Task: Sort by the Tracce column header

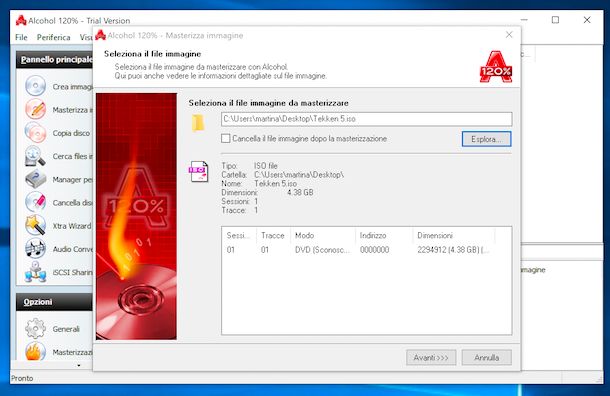Action: pos(273,235)
